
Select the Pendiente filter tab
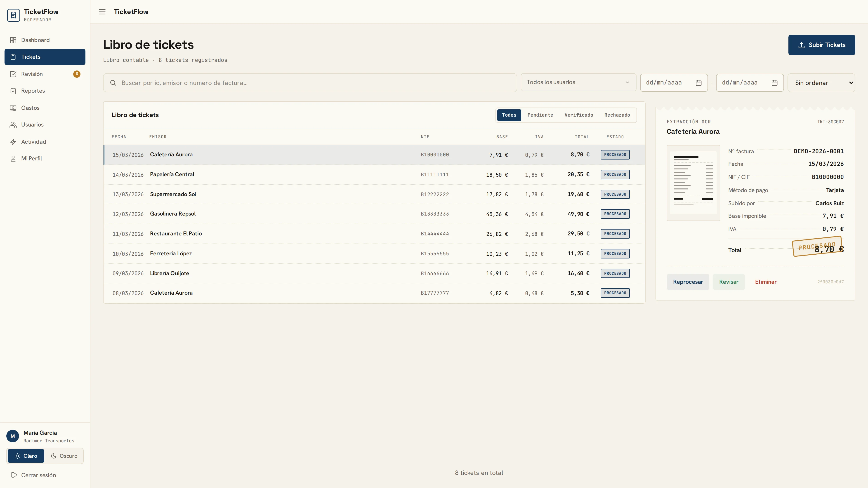pos(540,115)
